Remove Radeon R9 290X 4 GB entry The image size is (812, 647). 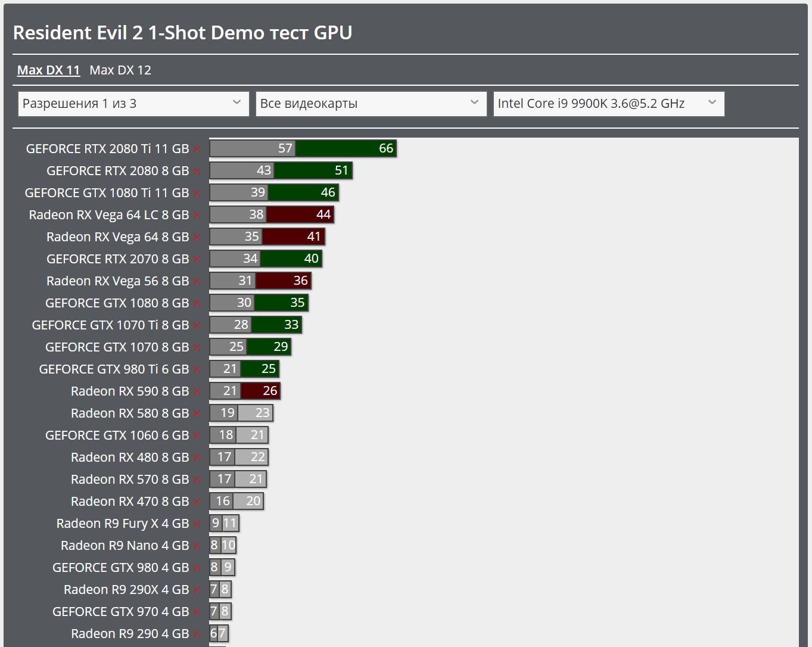pos(197,590)
